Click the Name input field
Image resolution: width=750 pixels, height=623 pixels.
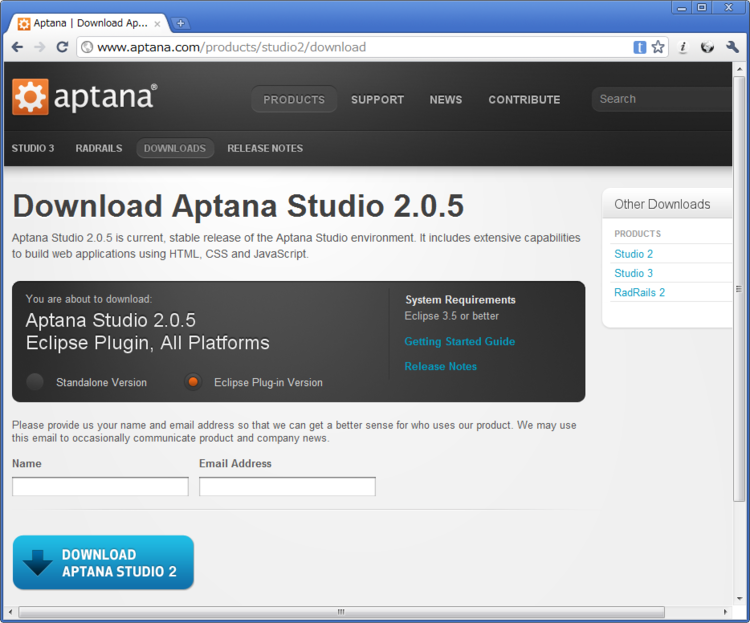pos(100,486)
